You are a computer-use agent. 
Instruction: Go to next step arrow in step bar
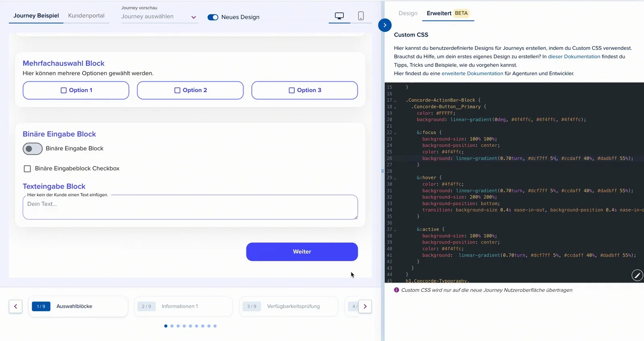[x=365, y=306]
